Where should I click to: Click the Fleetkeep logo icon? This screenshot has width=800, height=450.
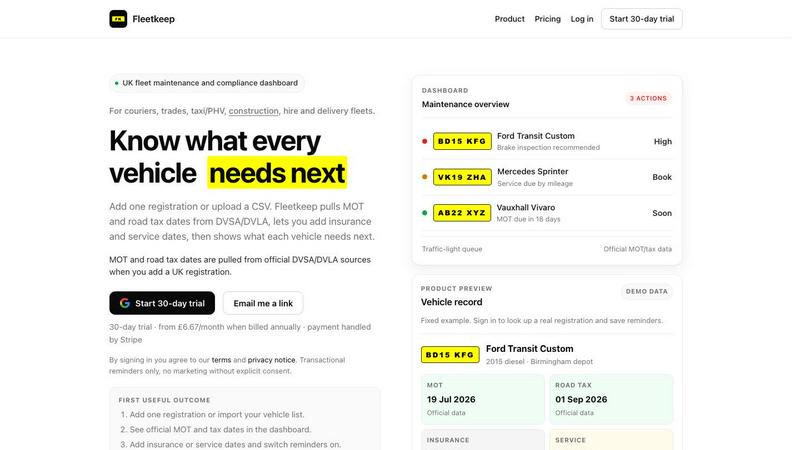(118, 19)
